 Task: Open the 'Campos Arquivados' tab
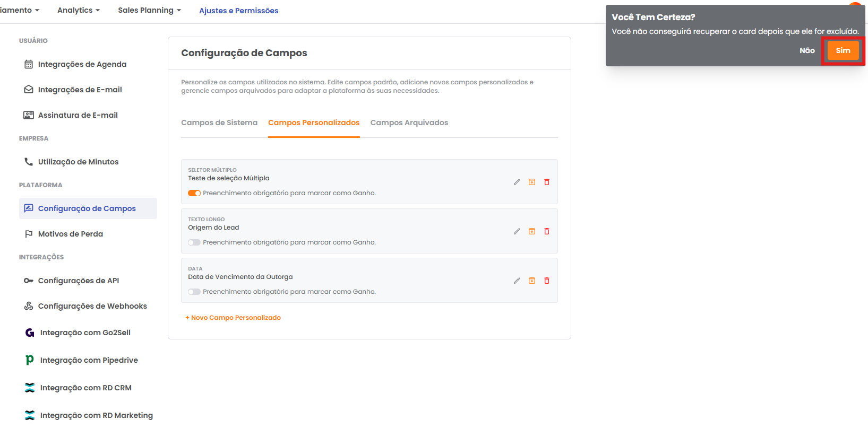(409, 123)
